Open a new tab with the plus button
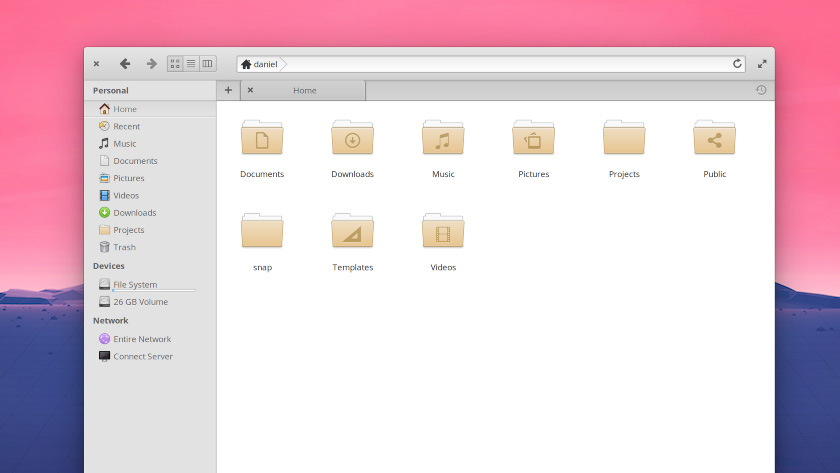 click(x=228, y=90)
